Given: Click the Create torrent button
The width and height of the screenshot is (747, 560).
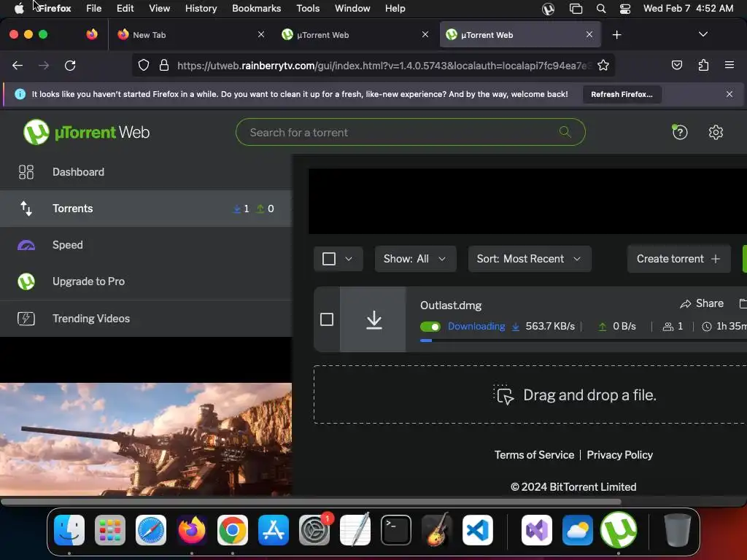Looking at the screenshot, I should (x=678, y=259).
